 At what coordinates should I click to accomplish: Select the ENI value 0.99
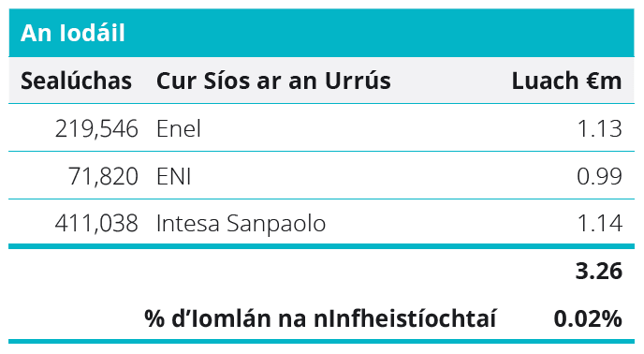pos(599,176)
